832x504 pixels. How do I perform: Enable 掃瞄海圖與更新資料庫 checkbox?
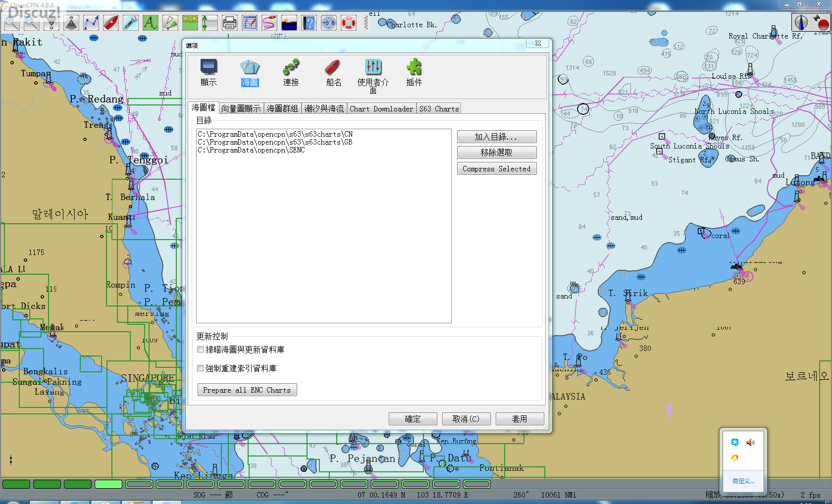click(201, 350)
